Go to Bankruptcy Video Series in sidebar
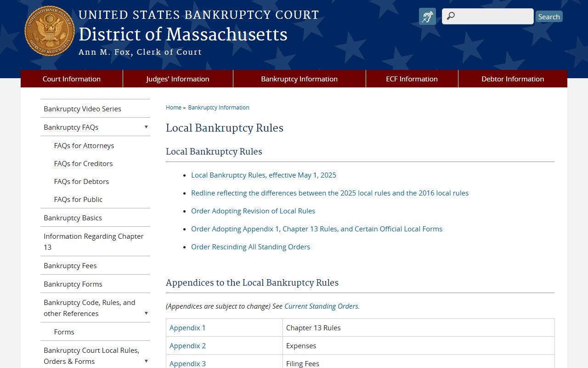The width and height of the screenshot is (588, 368). tap(82, 109)
